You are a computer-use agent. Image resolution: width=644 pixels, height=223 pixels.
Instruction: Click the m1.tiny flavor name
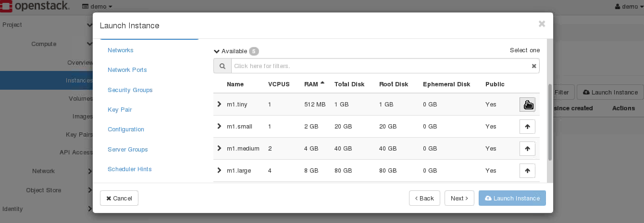237,105
